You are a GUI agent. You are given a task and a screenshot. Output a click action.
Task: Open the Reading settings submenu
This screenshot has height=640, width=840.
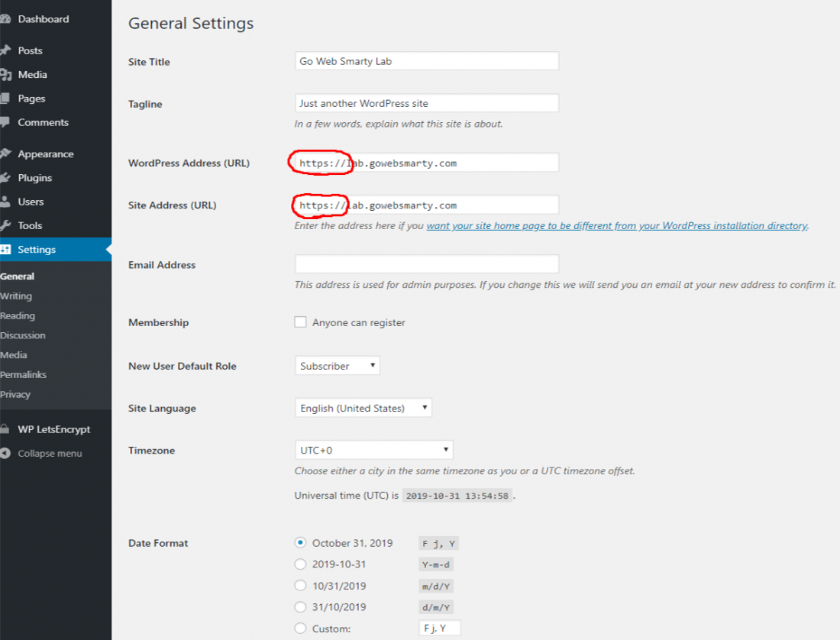click(18, 316)
